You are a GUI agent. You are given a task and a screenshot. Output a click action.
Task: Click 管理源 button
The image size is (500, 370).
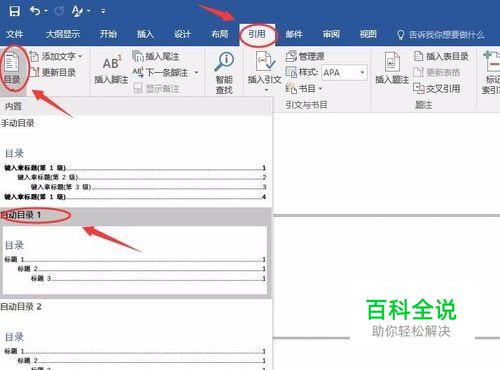pos(305,56)
